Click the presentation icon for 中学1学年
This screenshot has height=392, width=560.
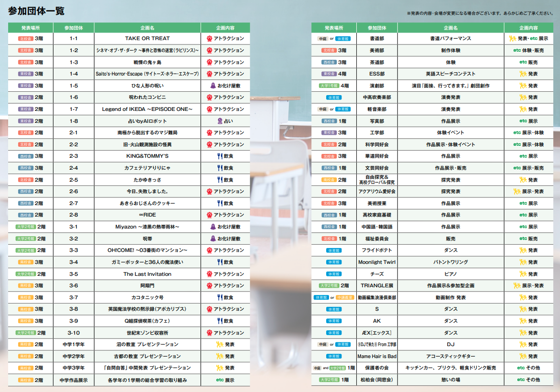[x=220, y=345]
